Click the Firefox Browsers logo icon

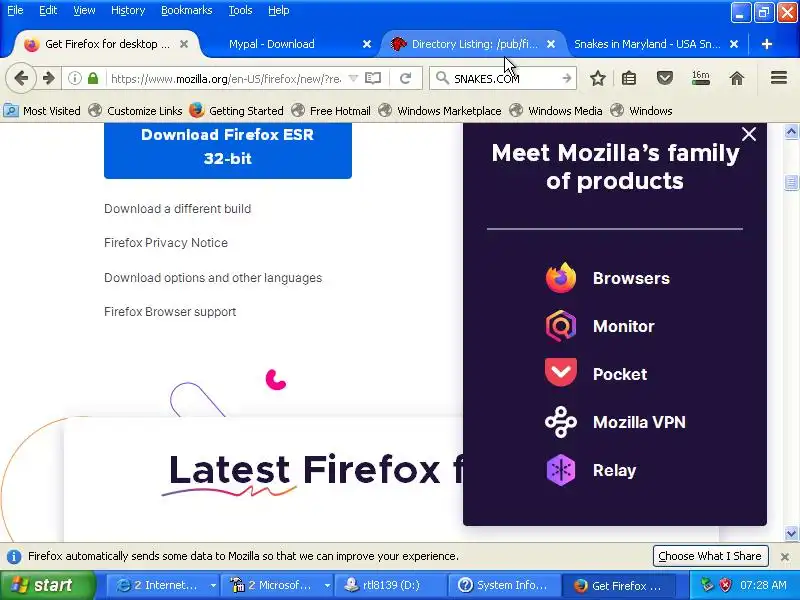(561, 278)
